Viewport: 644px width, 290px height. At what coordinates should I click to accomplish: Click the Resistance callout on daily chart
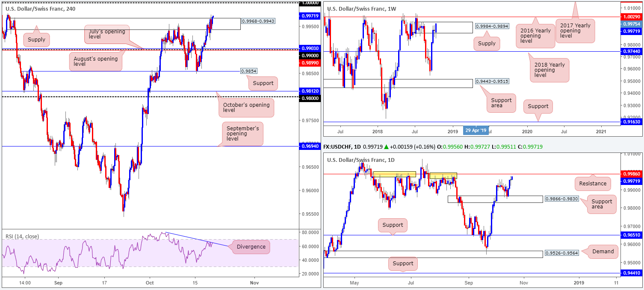tap(593, 184)
